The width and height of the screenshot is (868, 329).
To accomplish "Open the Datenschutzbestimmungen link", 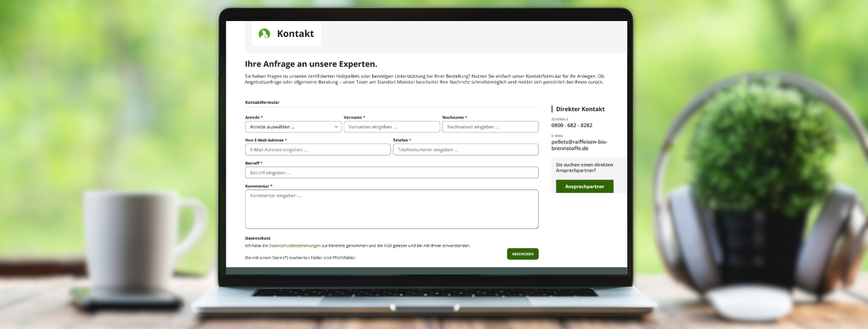I will pyautogui.click(x=295, y=245).
